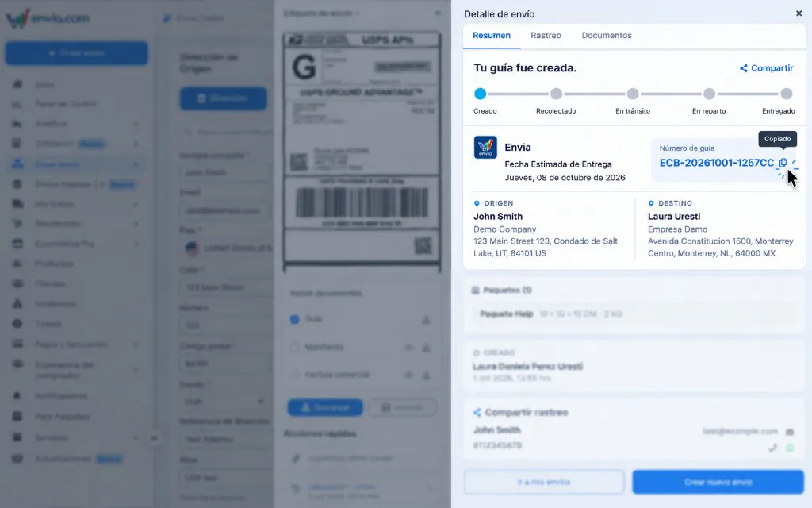The image size is (812, 508).
Task: Open the Resumen tab
Action: 492,35
